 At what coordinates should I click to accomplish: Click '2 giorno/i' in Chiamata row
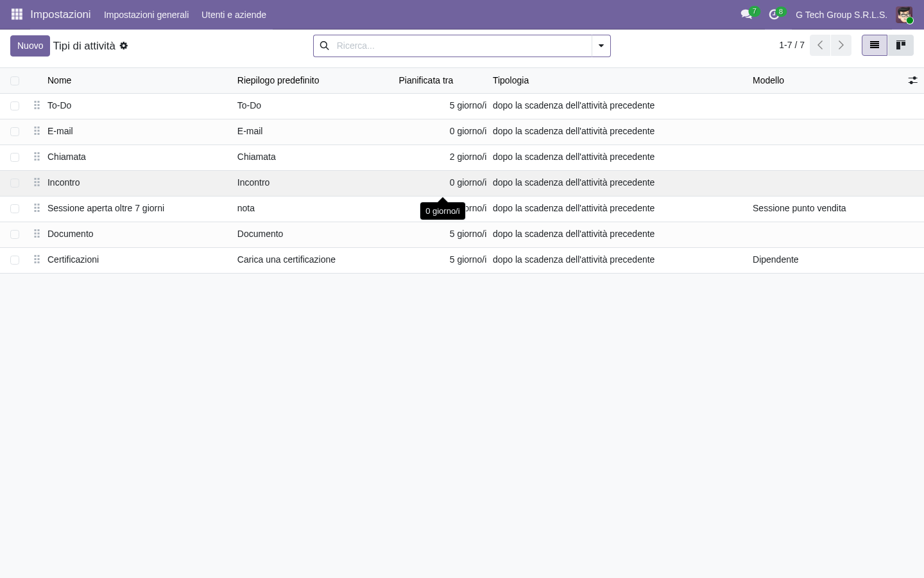[x=468, y=157]
